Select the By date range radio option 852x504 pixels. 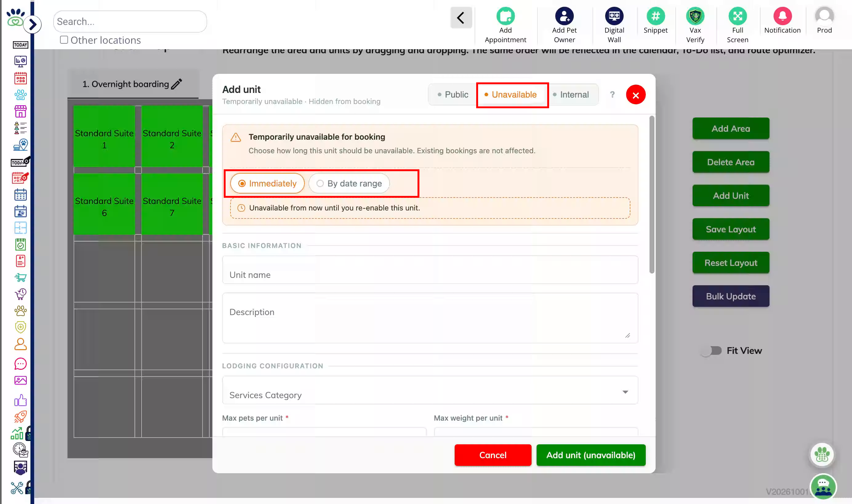coord(349,183)
